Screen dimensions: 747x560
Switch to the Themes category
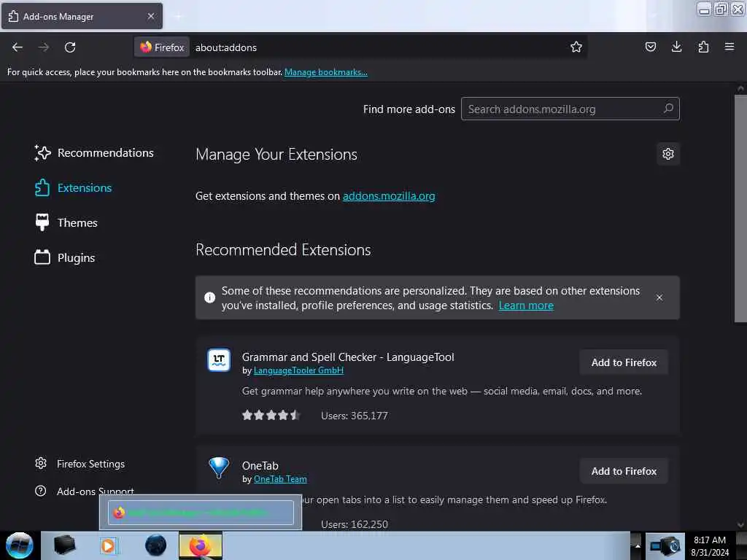click(x=66, y=222)
